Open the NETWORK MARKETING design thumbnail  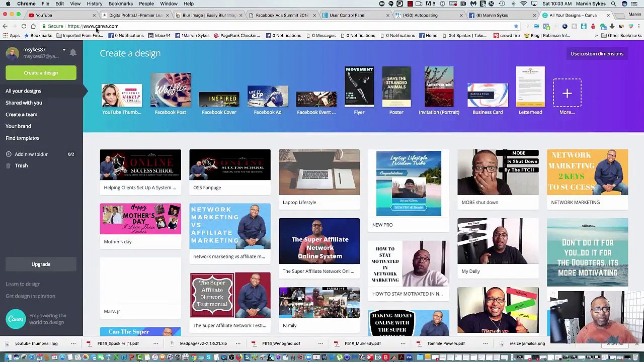(587, 172)
